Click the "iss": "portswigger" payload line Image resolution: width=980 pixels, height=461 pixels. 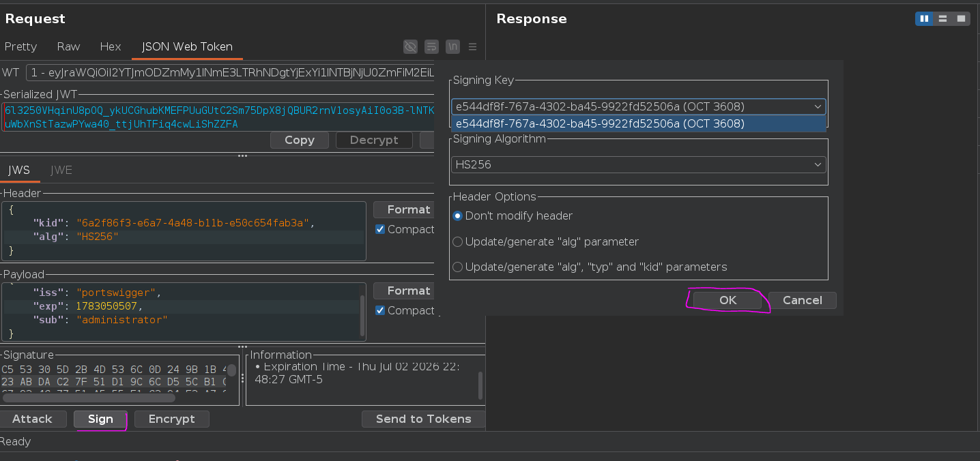97,293
